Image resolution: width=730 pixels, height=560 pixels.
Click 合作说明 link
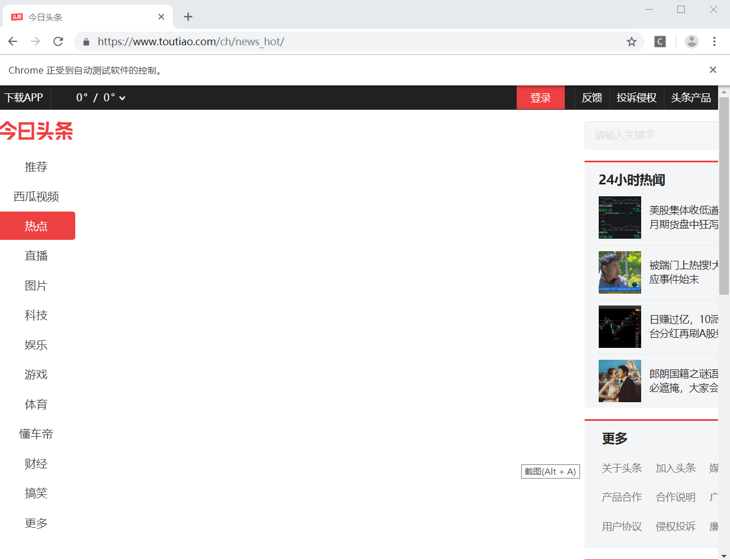point(676,497)
